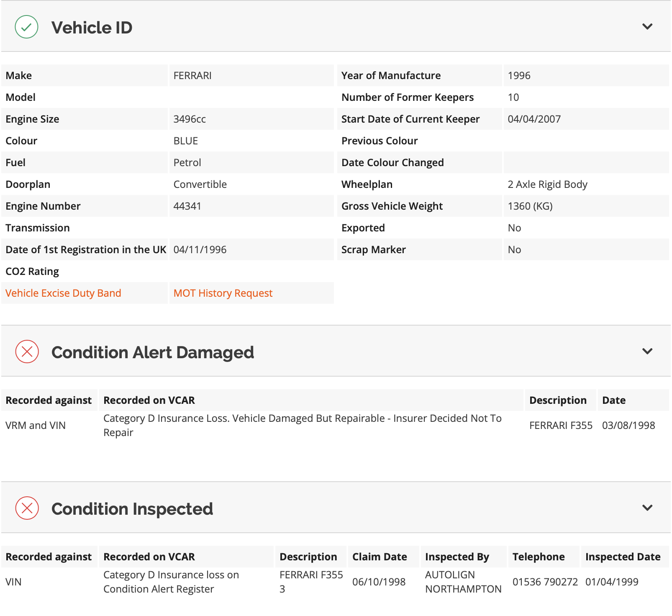Screen dimensions: 672x616
Task: Click the Previous Colour label
Action: click(380, 141)
